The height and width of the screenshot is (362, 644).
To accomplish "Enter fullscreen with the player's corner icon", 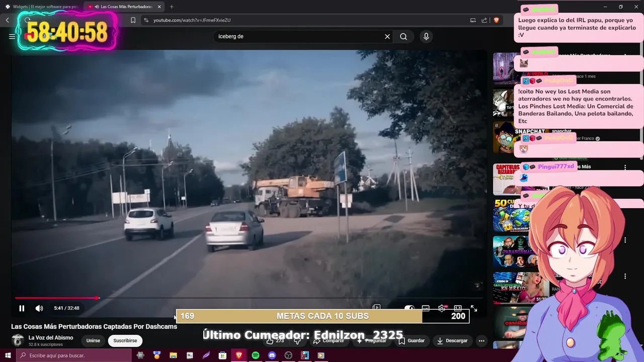I will (x=474, y=308).
